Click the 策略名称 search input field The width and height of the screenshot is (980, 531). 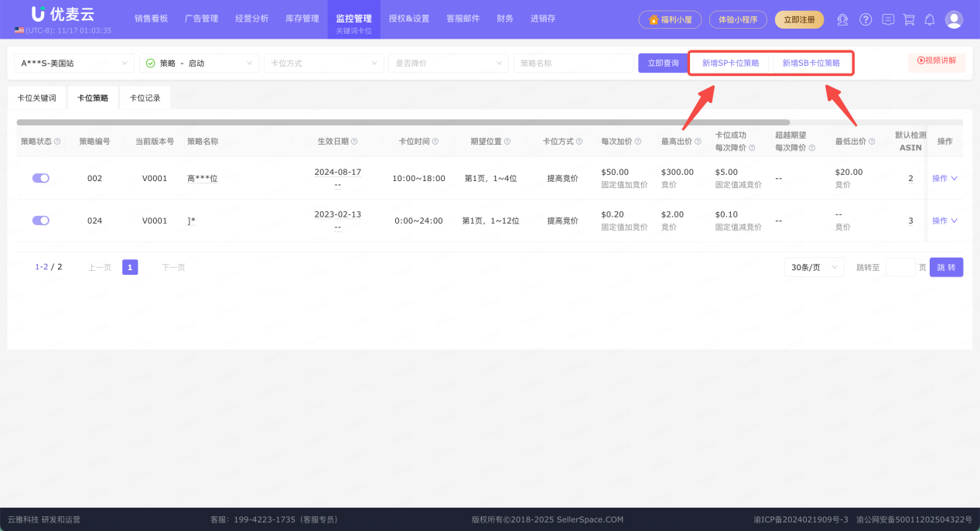(x=574, y=63)
